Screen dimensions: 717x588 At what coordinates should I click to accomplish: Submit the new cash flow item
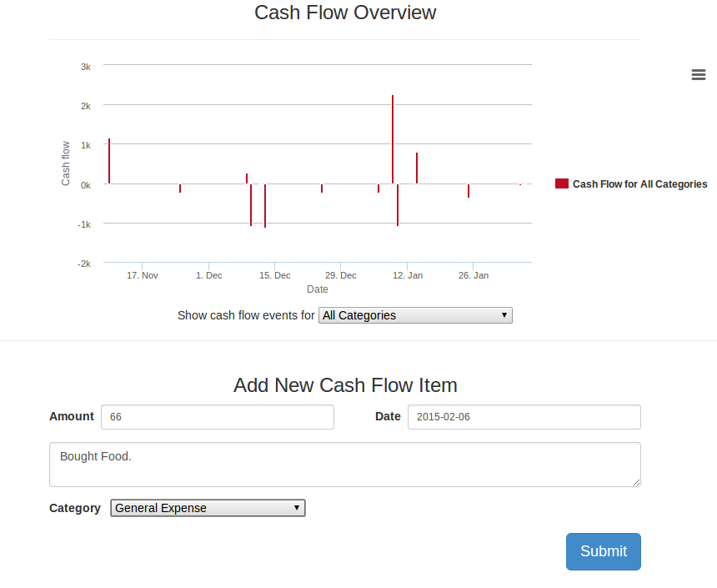[603, 551]
